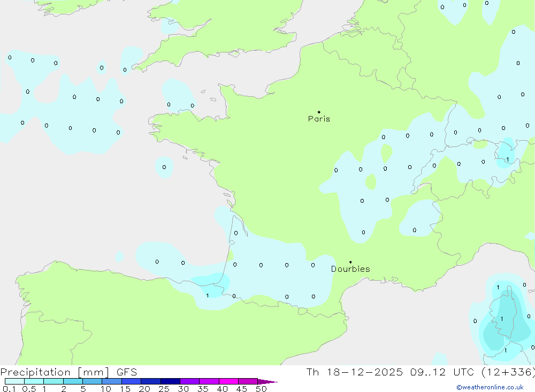Click the 'Precipitation [mm]' title text

pos(55,372)
